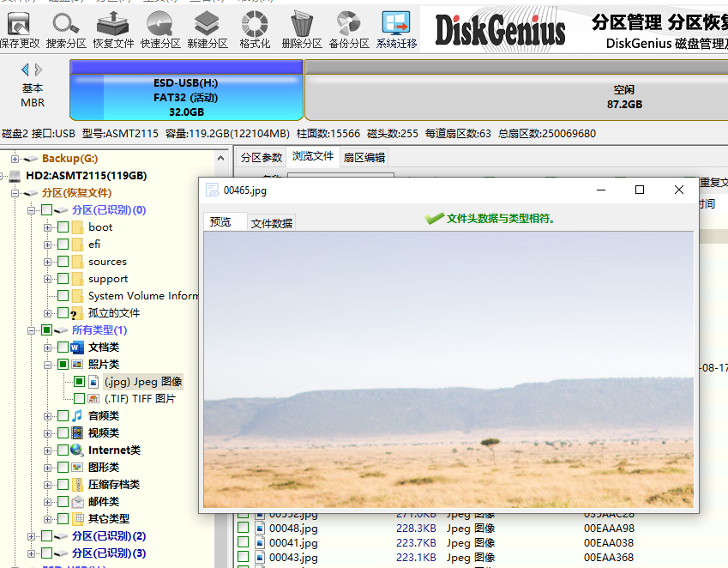
Task: Click the TIFF image type icon
Action: 93,398
